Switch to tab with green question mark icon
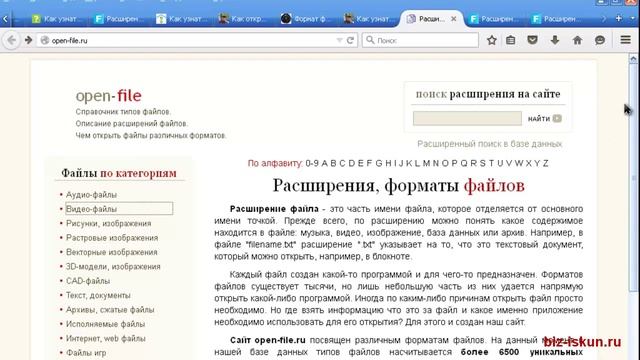Image resolution: width=640 pixels, height=360 pixels. coord(57,19)
